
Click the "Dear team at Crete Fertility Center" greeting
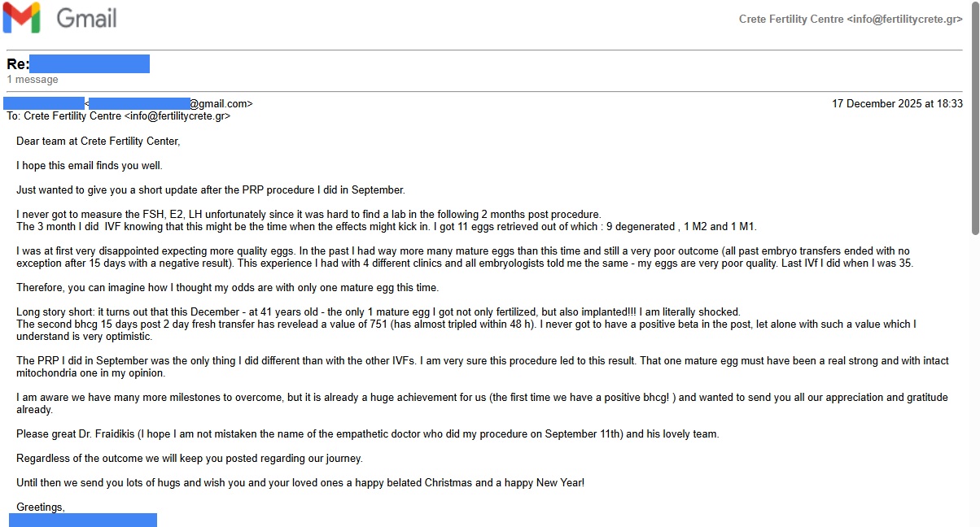pos(98,141)
